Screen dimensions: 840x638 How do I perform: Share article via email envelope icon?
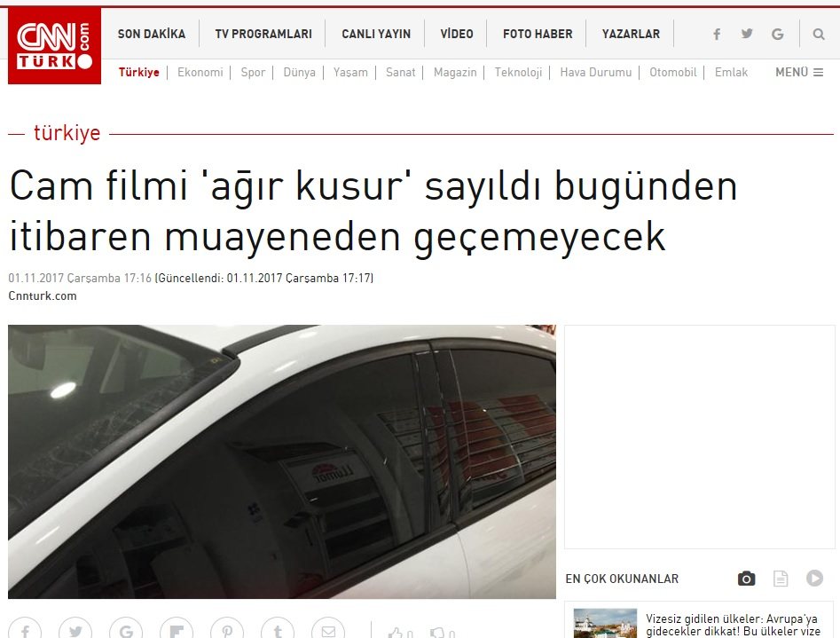(328, 631)
